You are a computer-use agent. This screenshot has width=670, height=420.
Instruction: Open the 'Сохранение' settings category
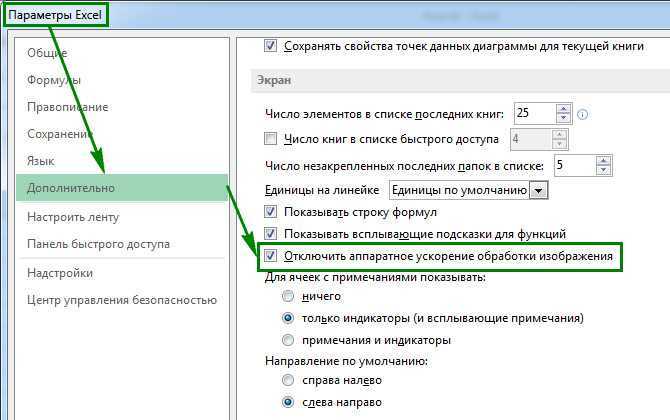[60, 134]
